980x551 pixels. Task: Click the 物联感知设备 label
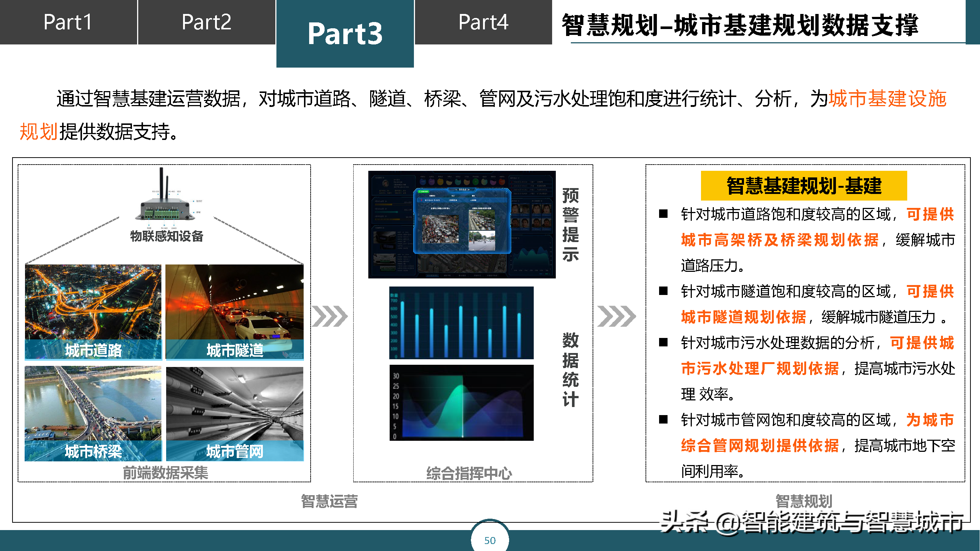[x=167, y=236]
